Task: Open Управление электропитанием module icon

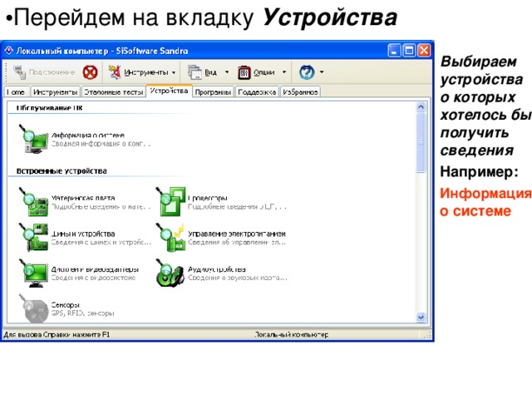Action: point(170,237)
